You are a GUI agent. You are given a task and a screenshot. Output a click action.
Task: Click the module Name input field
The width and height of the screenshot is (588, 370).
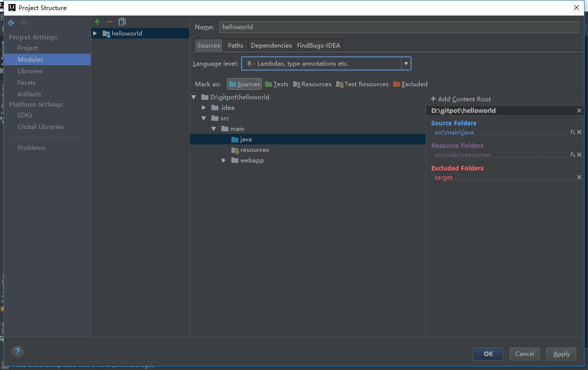(399, 27)
